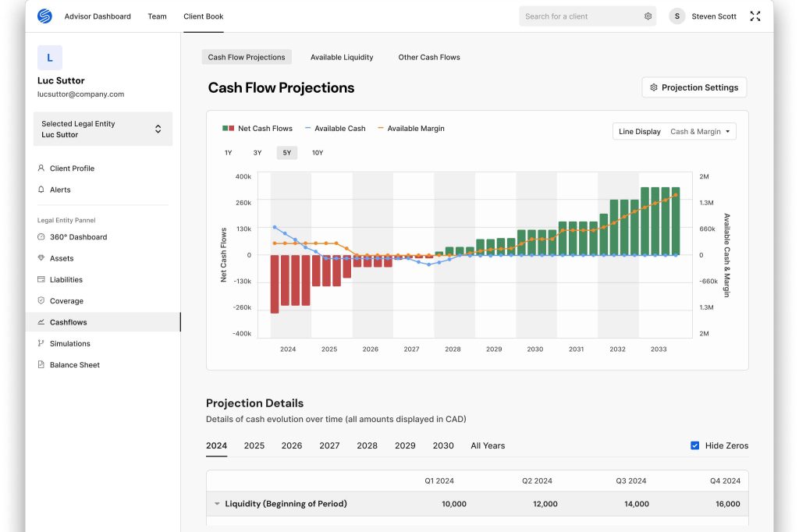Click the Coverage shield icon
Screen dimensions: 799x532
[41, 300]
